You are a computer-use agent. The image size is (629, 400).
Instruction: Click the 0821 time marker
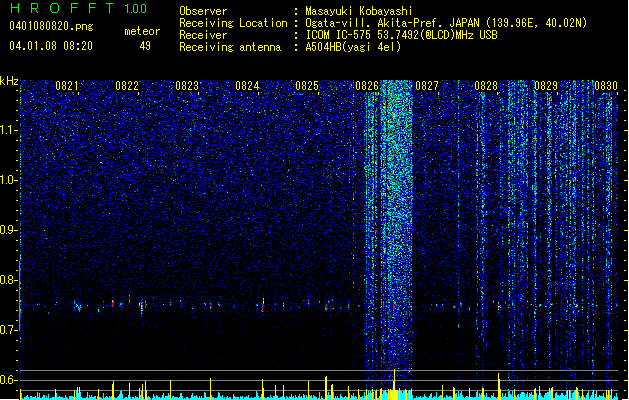(x=67, y=86)
